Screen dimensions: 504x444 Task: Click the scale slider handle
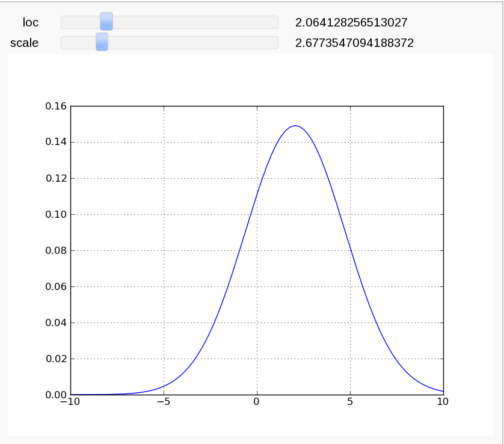coord(102,42)
